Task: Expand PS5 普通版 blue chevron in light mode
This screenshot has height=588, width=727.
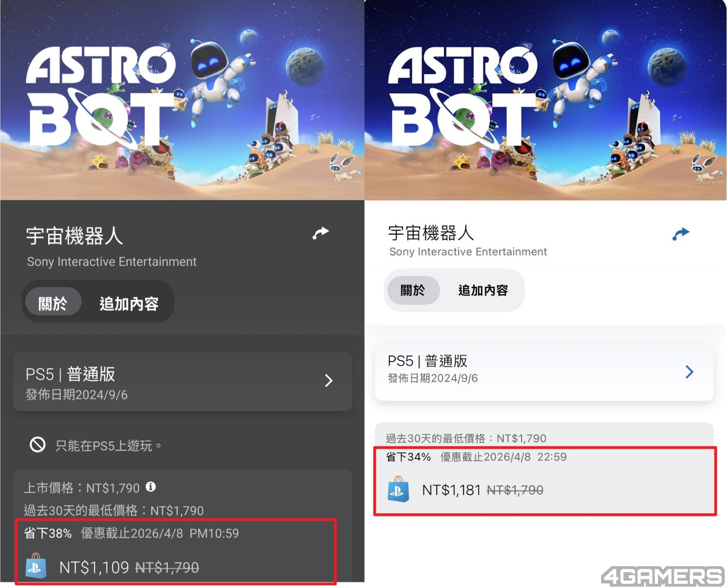Action: tap(689, 372)
